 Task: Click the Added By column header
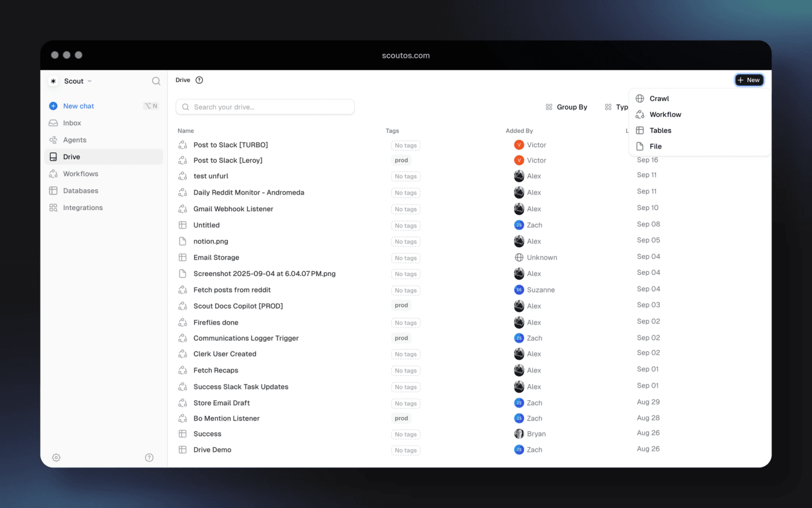click(x=519, y=131)
